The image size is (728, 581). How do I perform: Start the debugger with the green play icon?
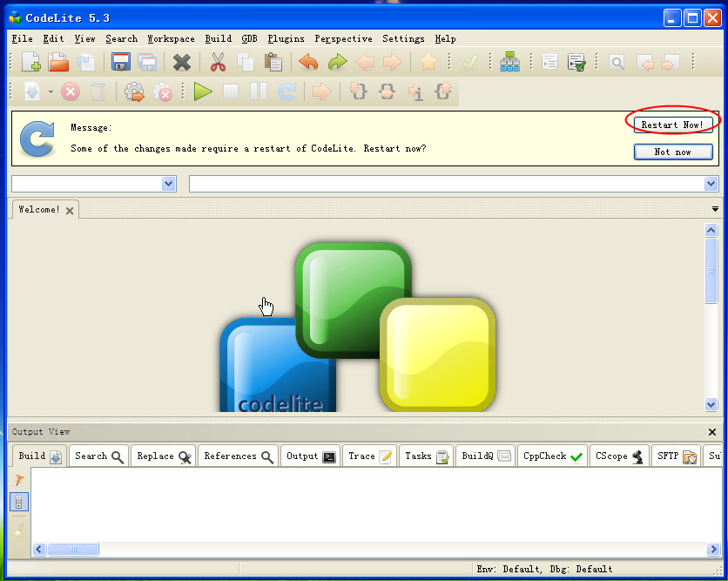click(203, 91)
